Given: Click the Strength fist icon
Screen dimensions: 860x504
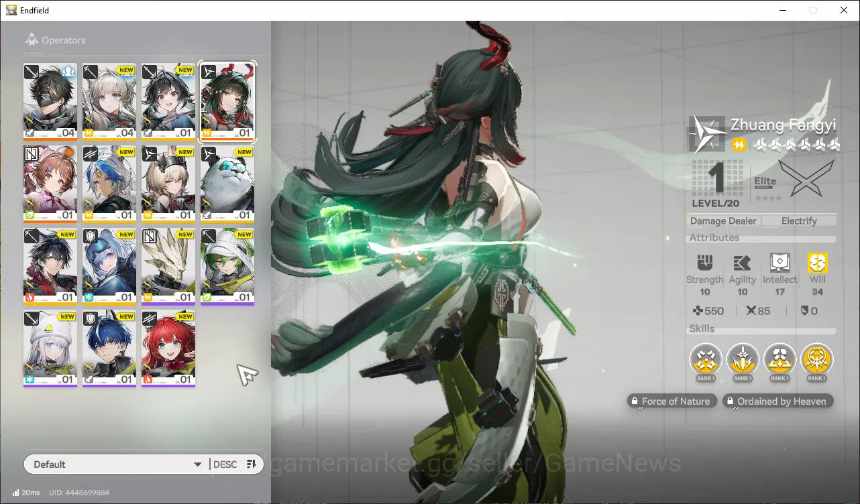Looking at the screenshot, I should point(704,263).
